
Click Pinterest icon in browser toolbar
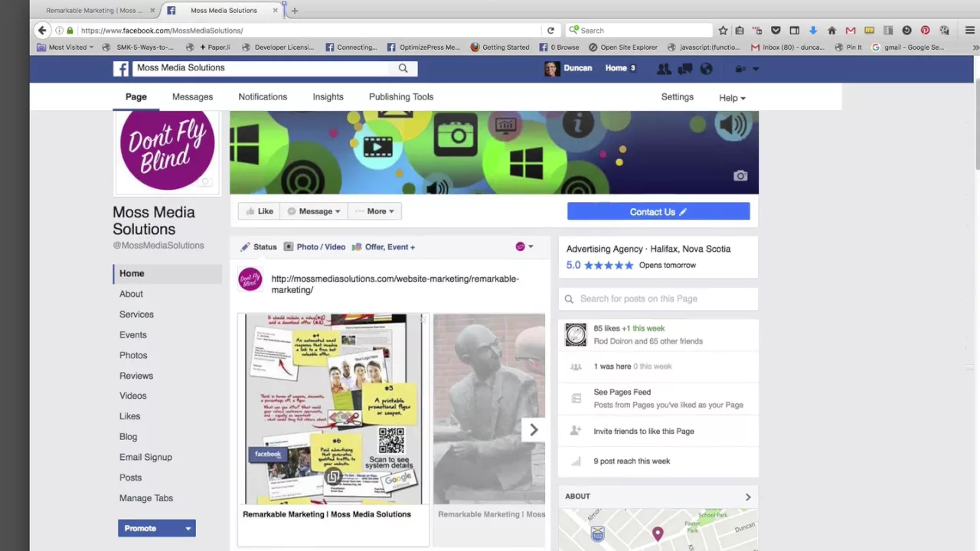coord(925,31)
